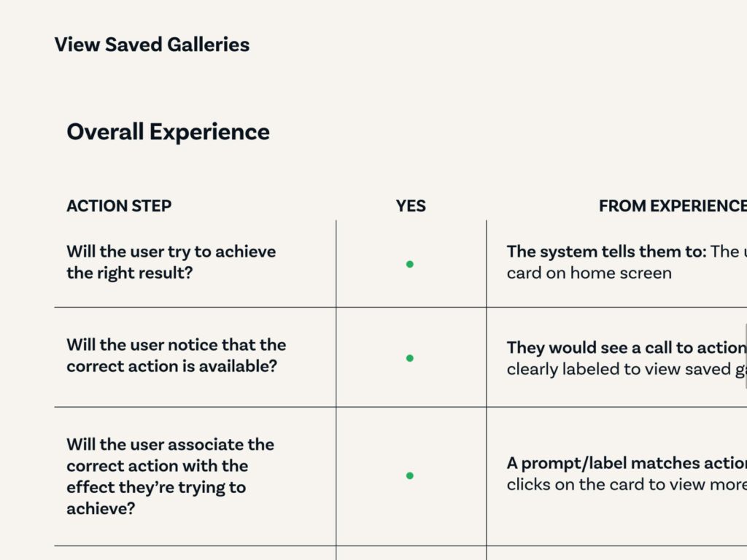
Task: Click "They would see a call to action" text
Action: click(627, 348)
